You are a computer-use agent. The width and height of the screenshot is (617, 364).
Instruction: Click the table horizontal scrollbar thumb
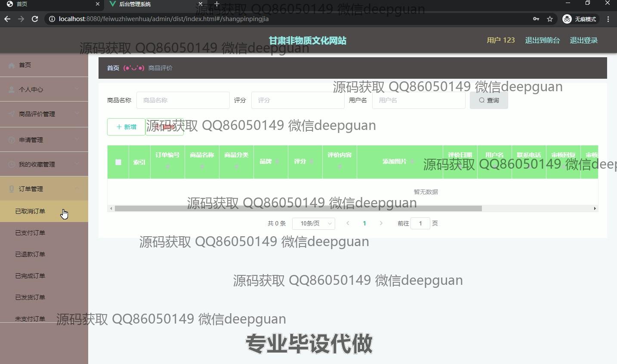point(298,208)
